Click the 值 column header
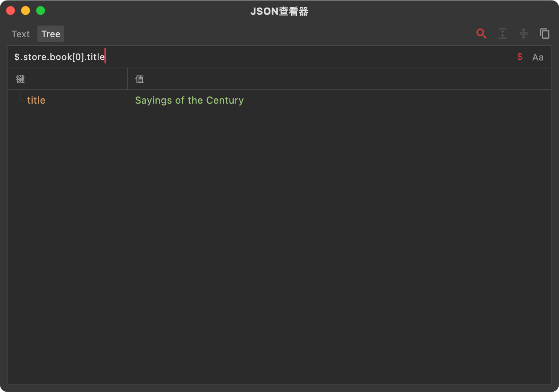559x392 pixels. click(x=139, y=79)
